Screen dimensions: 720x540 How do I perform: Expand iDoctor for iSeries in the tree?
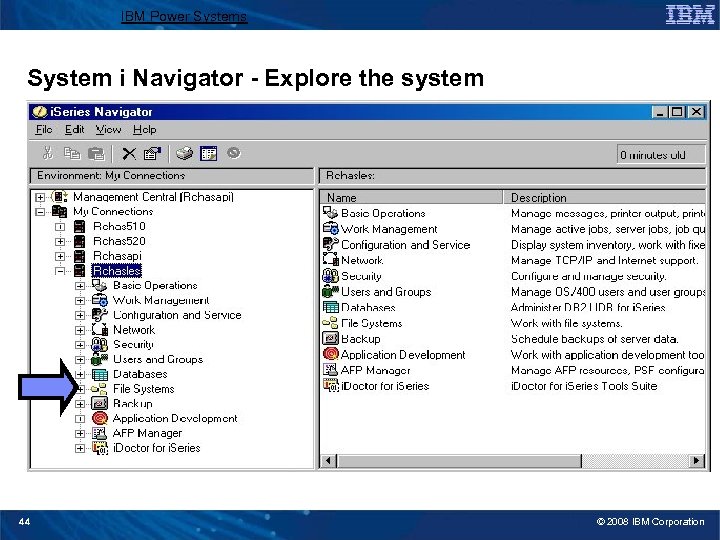click(x=80, y=448)
